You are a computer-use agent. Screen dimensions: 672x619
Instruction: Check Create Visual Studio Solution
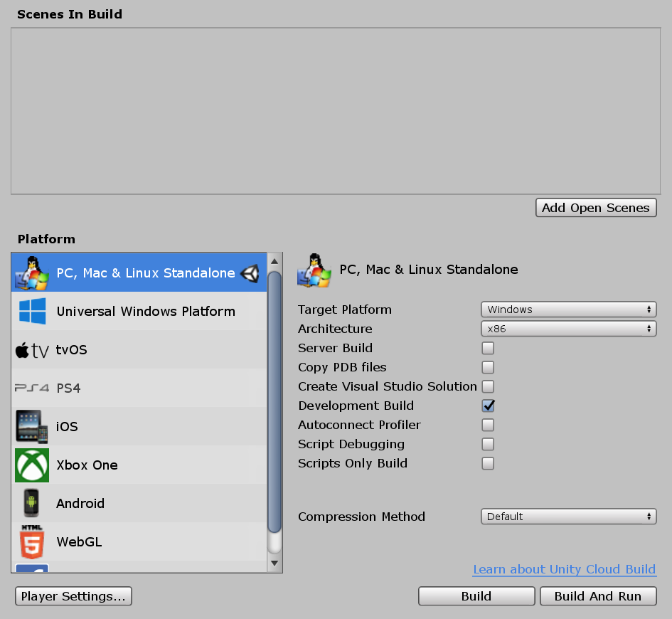(x=488, y=386)
